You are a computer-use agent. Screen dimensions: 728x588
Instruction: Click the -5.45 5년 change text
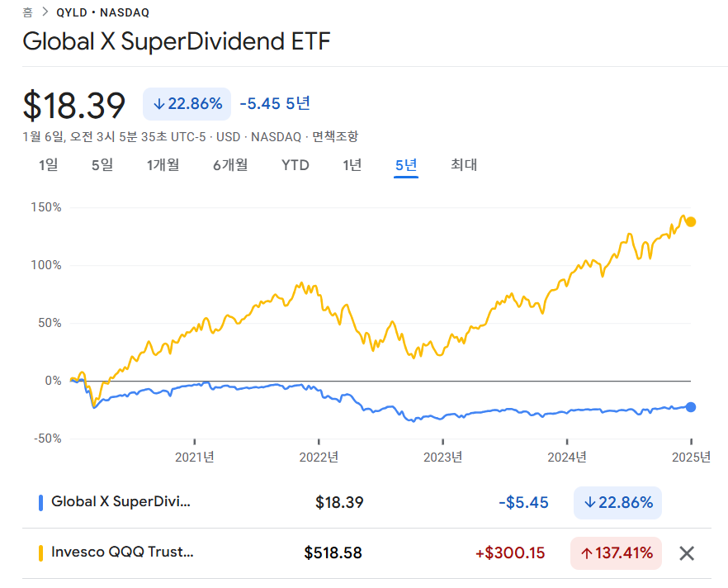pos(275,103)
